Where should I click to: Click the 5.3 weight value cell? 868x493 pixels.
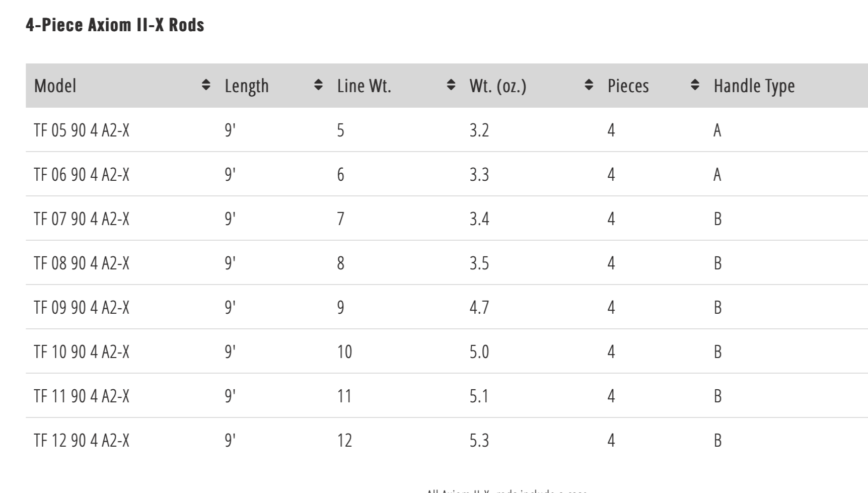(x=479, y=441)
